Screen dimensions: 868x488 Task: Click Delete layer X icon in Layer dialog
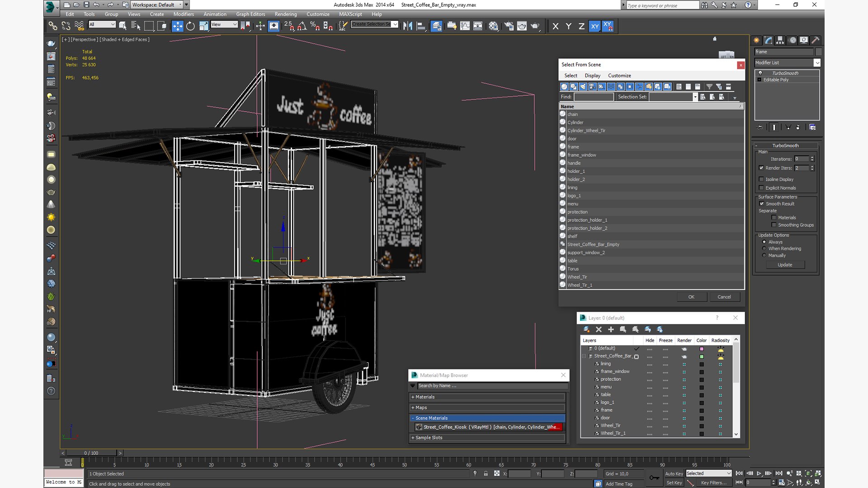[599, 329]
